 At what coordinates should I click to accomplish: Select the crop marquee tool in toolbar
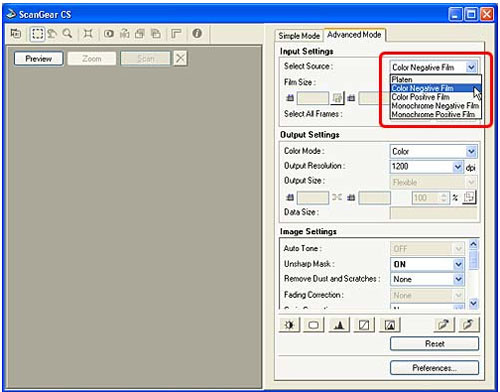click(37, 34)
